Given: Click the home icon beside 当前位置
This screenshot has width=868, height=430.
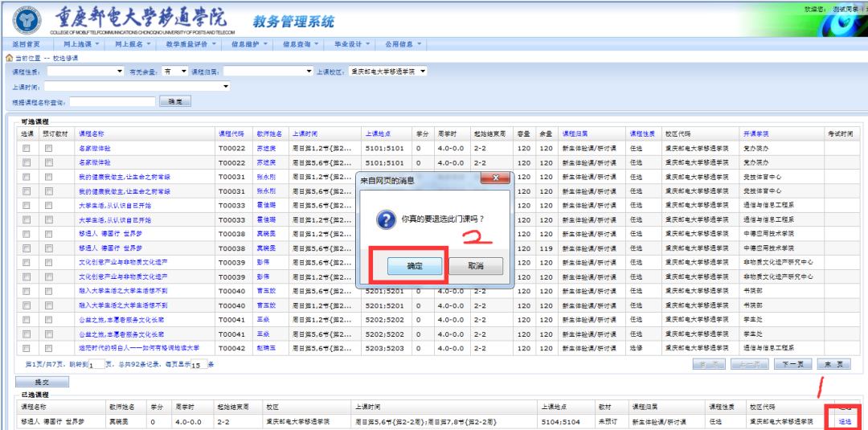Looking at the screenshot, I should pyautogui.click(x=9, y=58).
